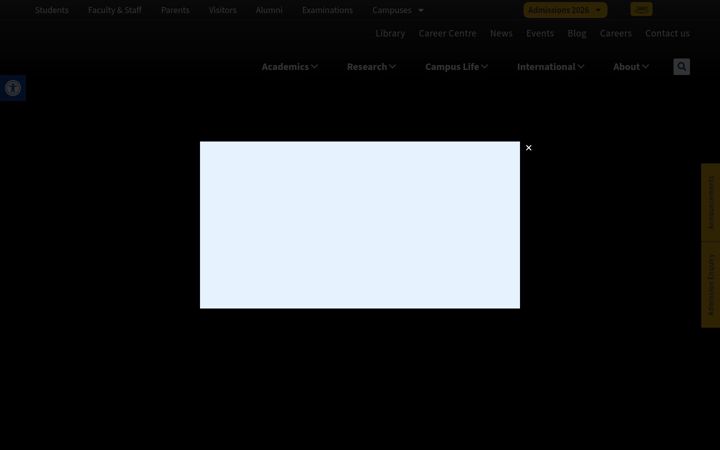Go to the News page

(x=501, y=33)
